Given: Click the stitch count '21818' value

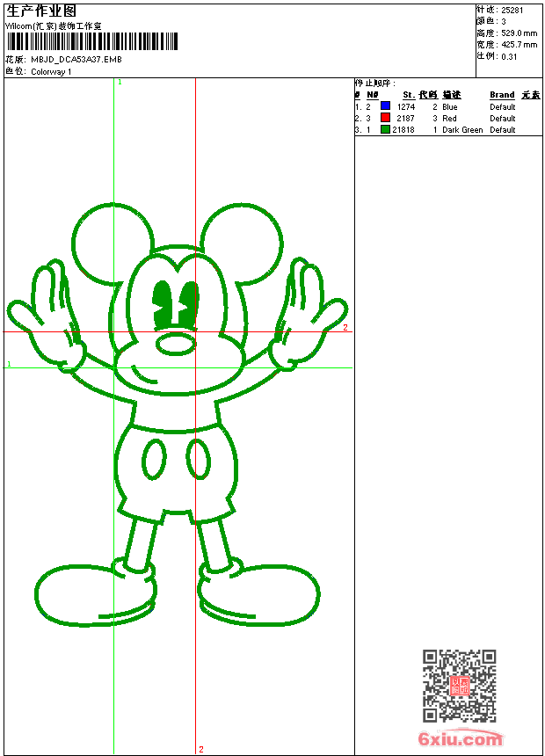Looking at the screenshot, I should [x=403, y=130].
